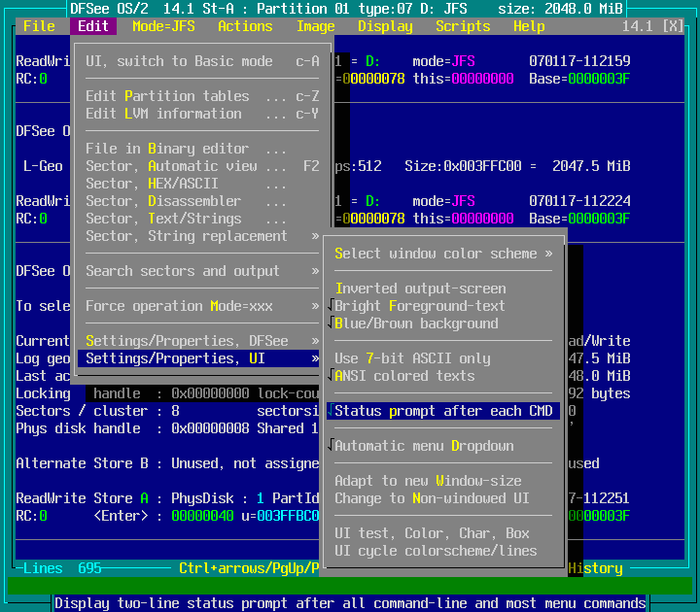Click the Ctrl+arrows/PgUp hint text
The width and height of the screenshot is (700, 612).
click(249, 568)
